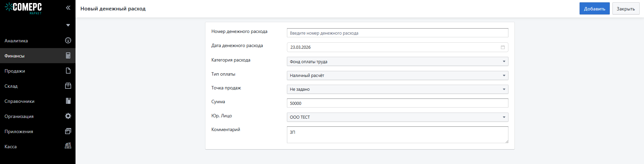Image resolution: width=644 pixels, height=164 pixels.
Task: Click the Analytics gauge icon
Action: [x=68, y=41]
